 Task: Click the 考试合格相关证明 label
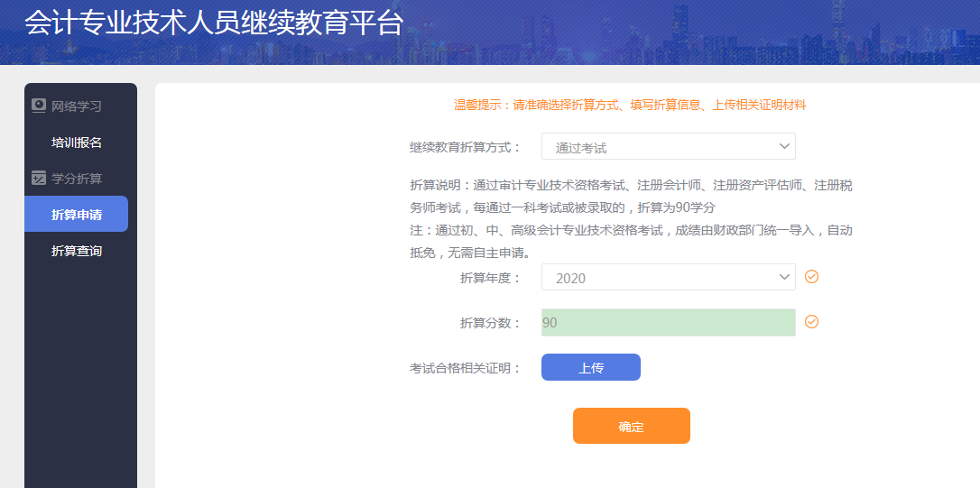(466, 368)
